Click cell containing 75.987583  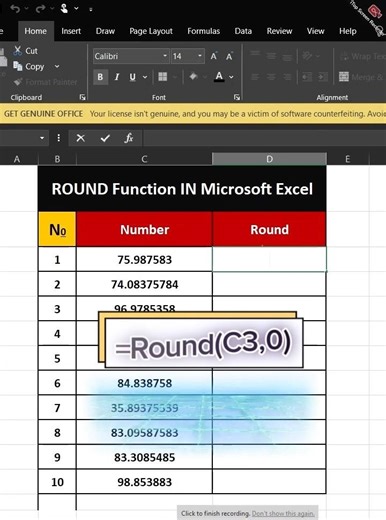pos(144,259)
